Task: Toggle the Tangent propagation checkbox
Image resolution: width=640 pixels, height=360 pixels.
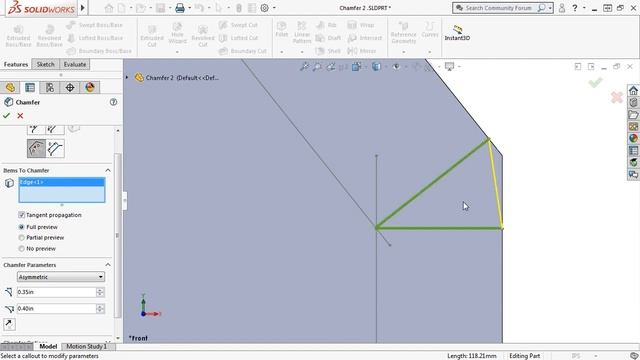Action: point(22,215)
